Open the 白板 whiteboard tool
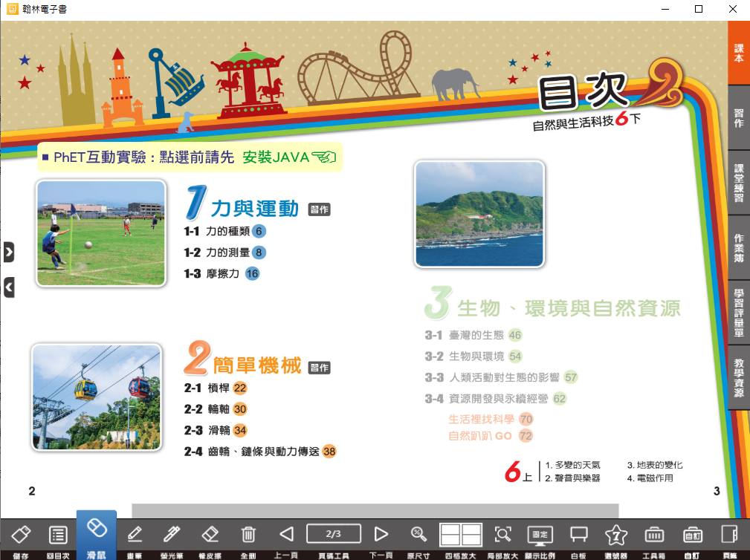The width and height of the screenshot is (750, 560). [x=578, y=535]
